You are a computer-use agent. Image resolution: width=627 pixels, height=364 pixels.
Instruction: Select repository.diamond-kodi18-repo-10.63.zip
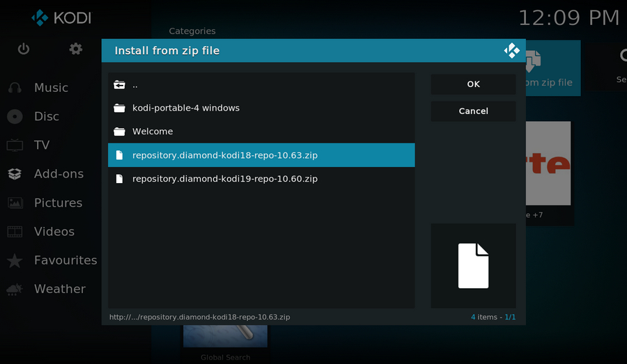pyautogui.click(x=261, y=155)
